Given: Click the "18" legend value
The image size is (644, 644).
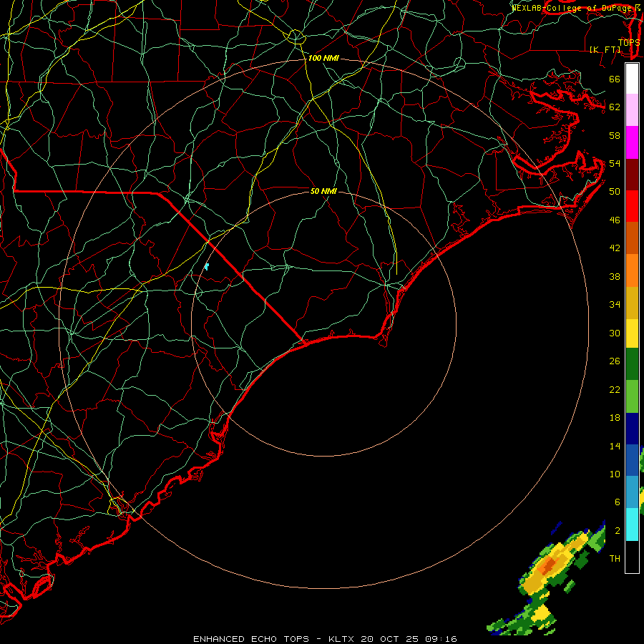Looking at the screenshot, I should pos(615,418).
